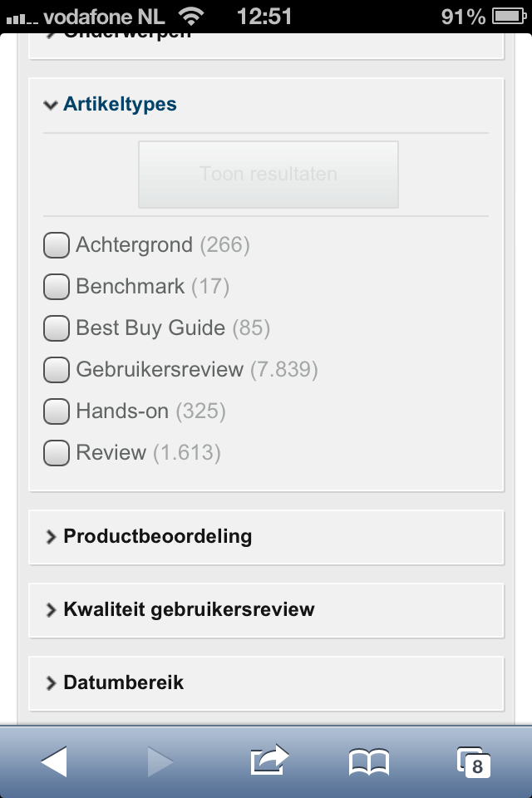Tap the battery icon in status bar
Screen dimensions: 532x798
tap(509, 17)
